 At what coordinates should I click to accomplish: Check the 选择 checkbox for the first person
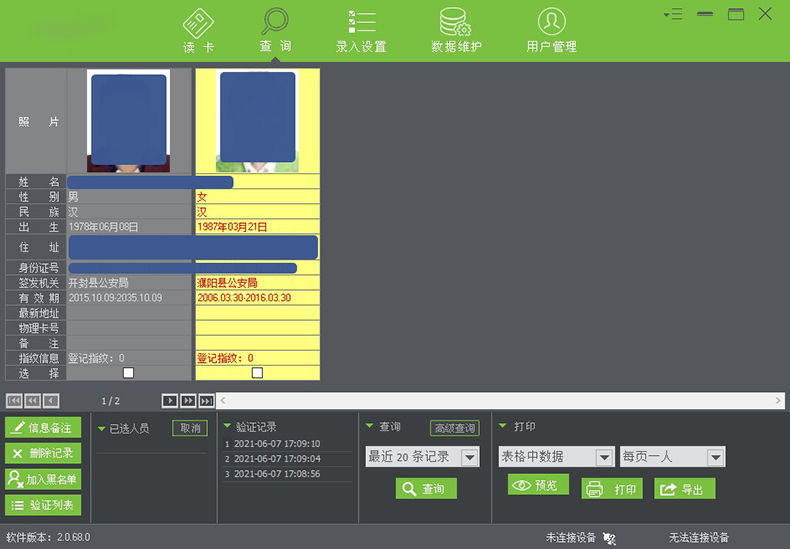click(x=128, y=373)
